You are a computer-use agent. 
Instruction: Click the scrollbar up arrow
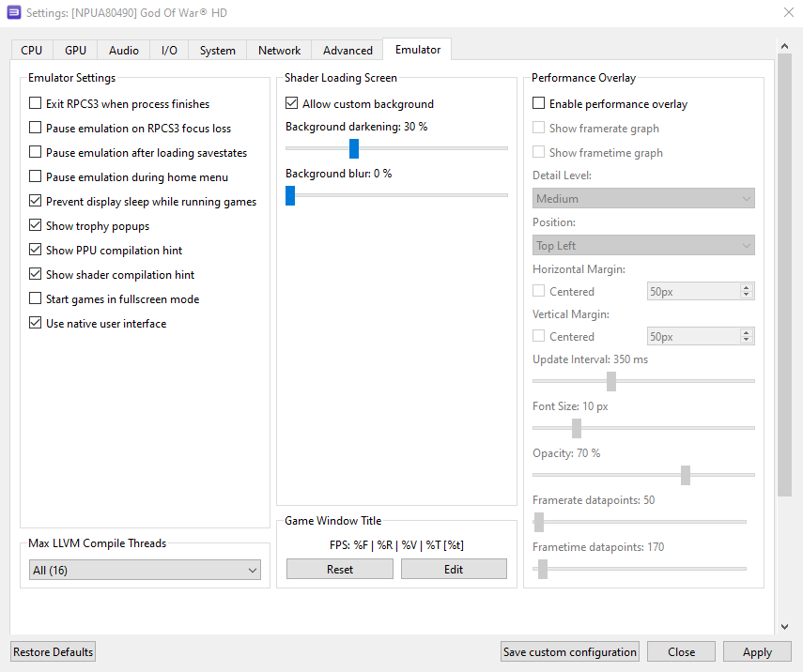coord(785,46)
